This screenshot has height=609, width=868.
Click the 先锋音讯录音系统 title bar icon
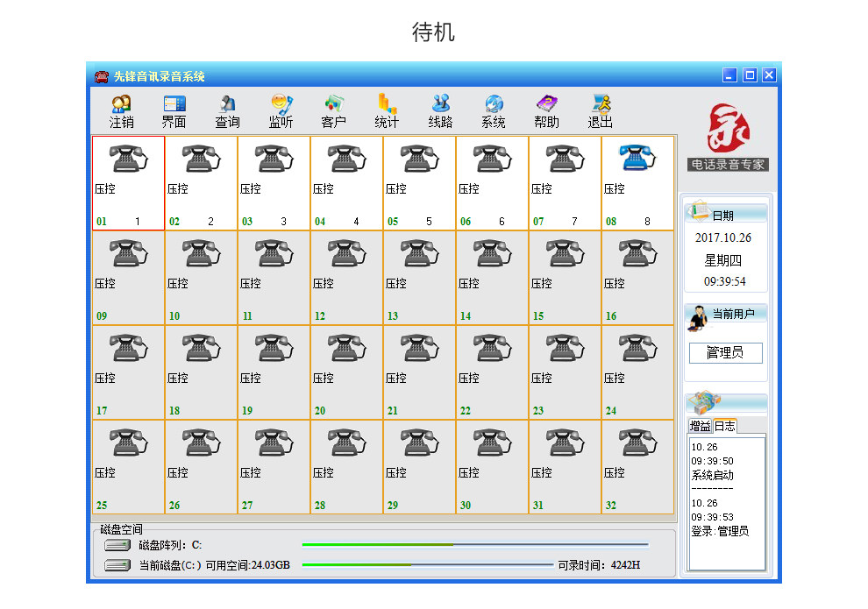[102, 76]
